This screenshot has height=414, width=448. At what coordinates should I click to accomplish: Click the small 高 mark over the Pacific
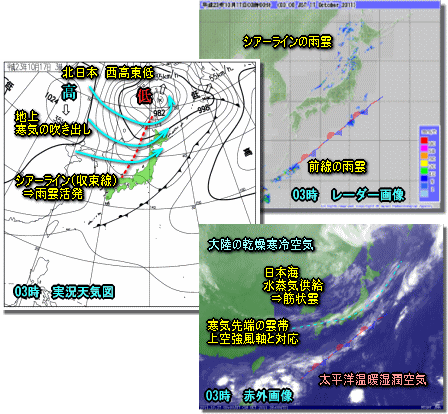pyautogui.click(x=247, y=152)
